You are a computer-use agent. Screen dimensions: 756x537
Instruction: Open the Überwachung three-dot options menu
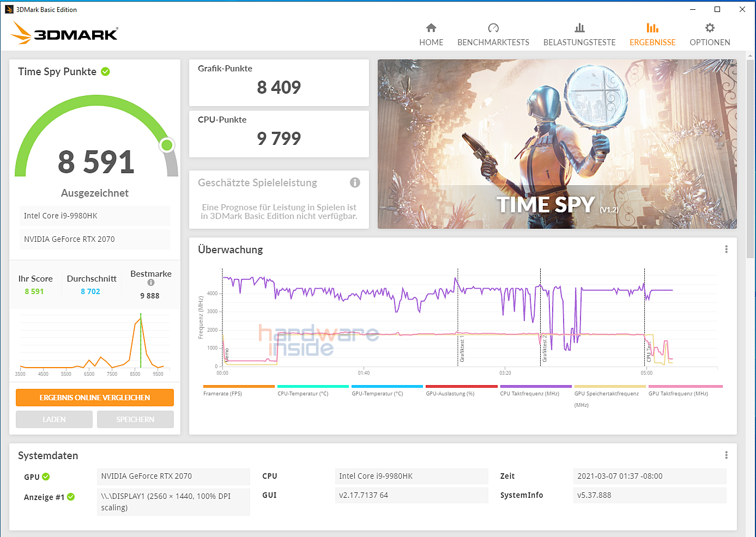point(726,249)
